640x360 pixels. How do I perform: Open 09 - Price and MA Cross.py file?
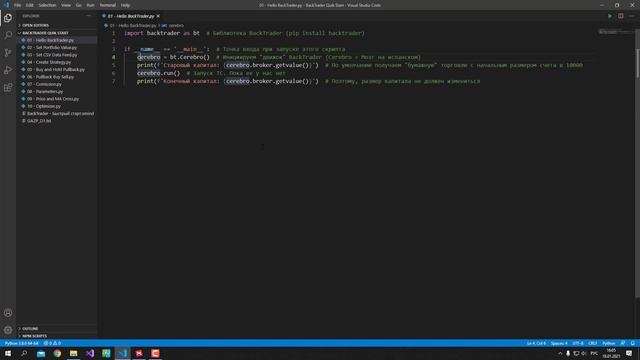coord(53,99)
